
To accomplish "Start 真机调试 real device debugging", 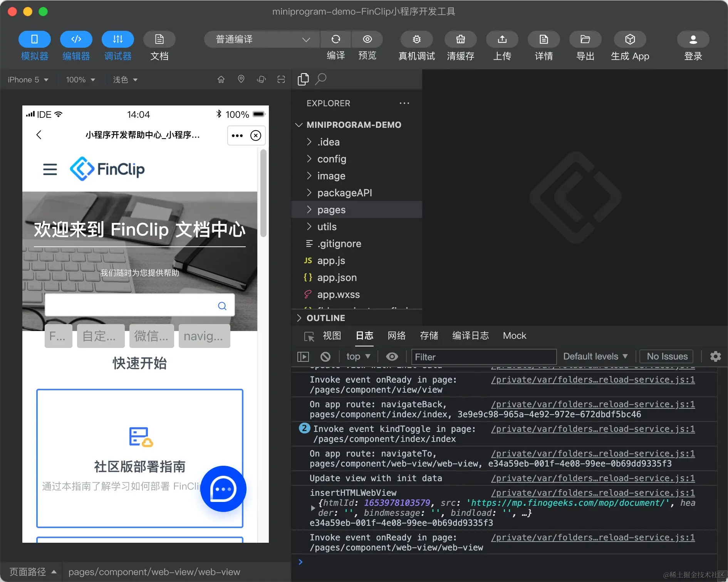I will coord(417,39).
